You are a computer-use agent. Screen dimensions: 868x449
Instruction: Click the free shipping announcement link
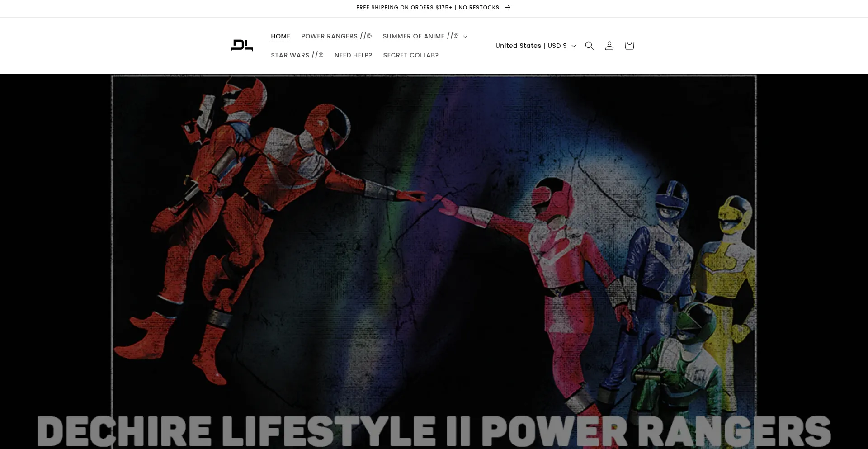point(433,8)
